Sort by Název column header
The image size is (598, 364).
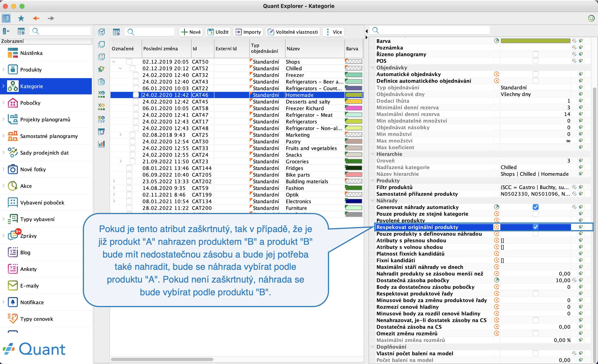click(315, 48)
